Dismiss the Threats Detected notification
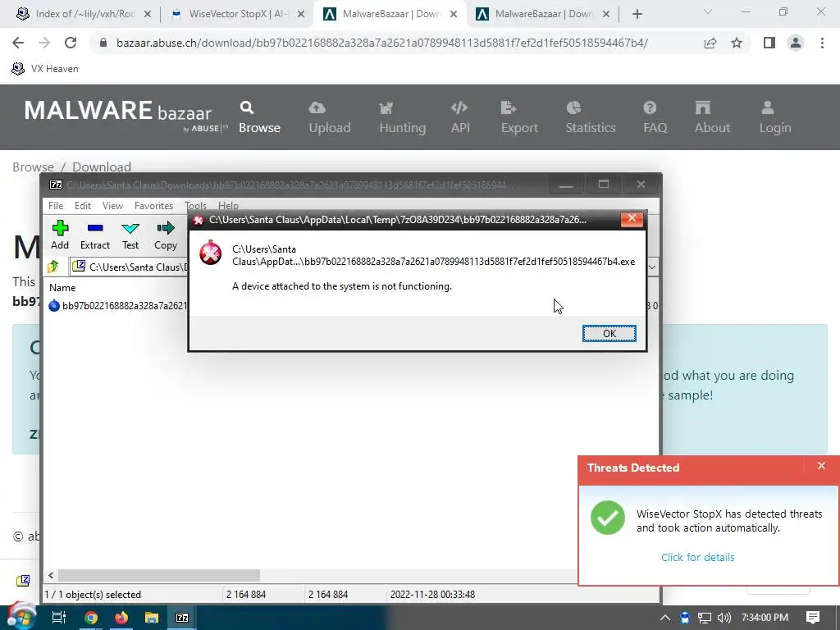 821,466
